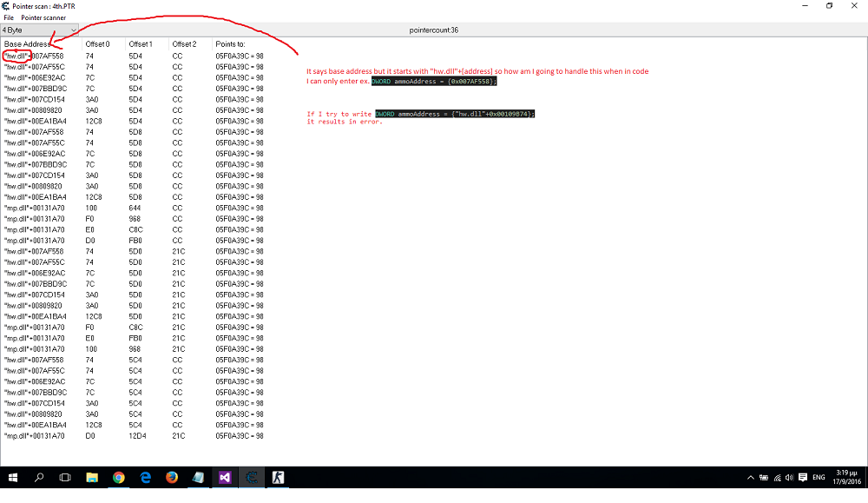Open Google Chrome from the taskbar

[x=119, y=477]
